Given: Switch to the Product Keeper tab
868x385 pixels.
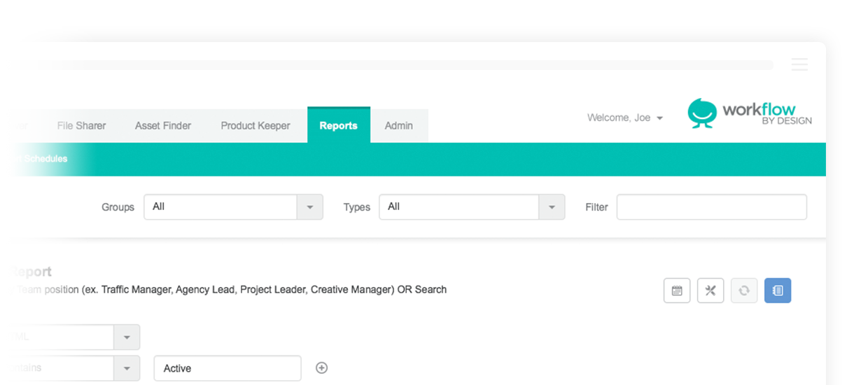Looking at the screenshot, I should [255, 126].
